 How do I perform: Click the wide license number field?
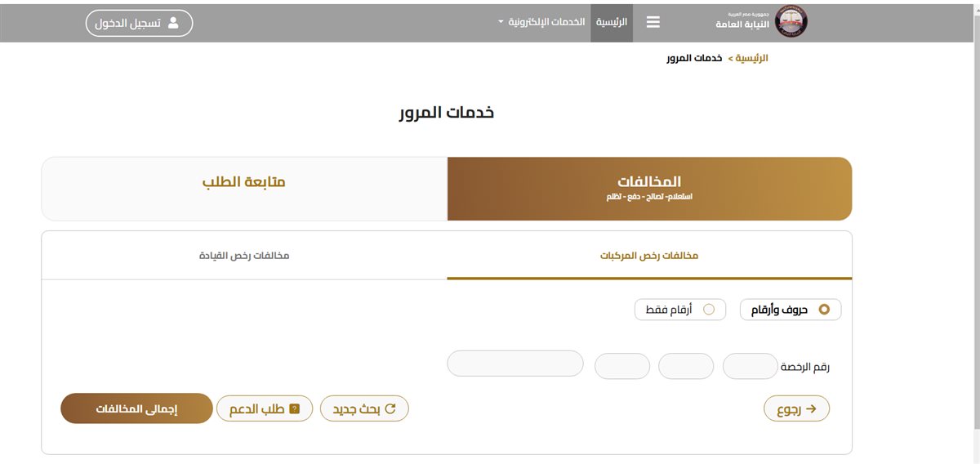(515, 364)
